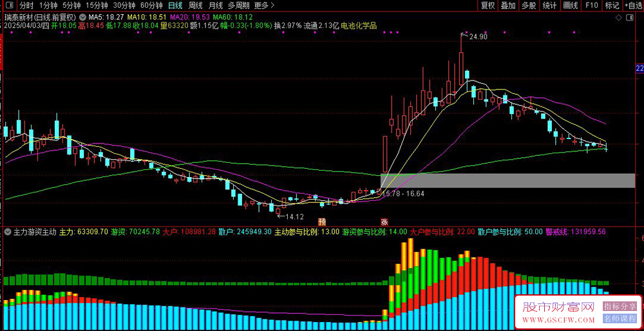The height and width of the screenshot is (331, 644).
Task: Click the MA60: 18.12 label
Action: point(232,17)
